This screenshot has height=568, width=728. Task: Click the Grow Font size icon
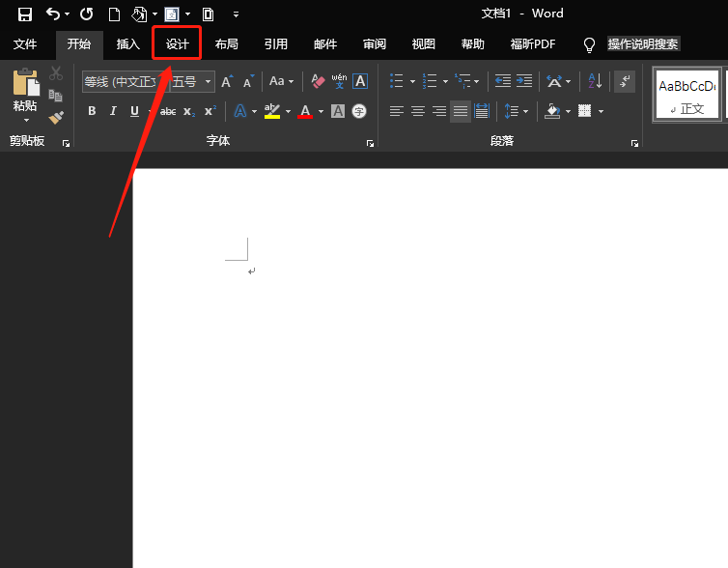click(227, 81)
